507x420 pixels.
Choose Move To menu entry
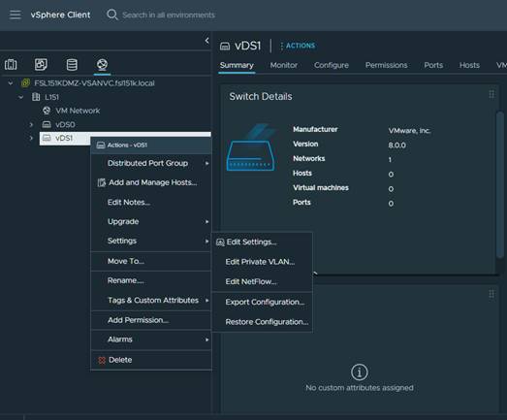click(x=151, y=261)
